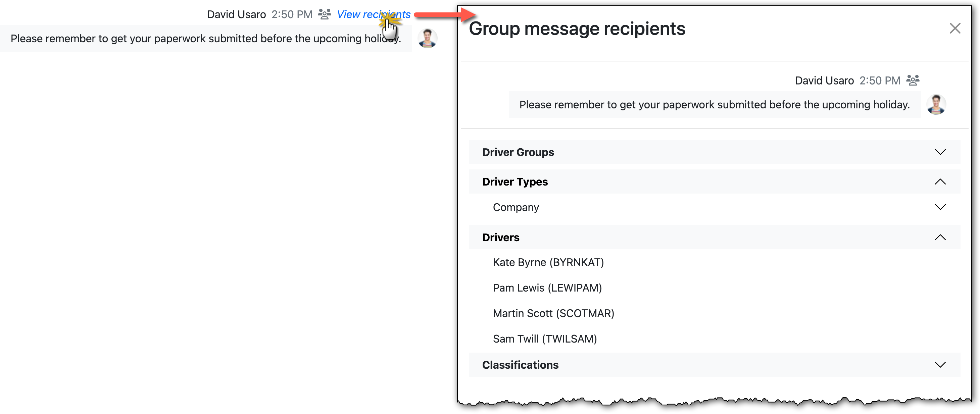
Task: Click the group icon in the recipients panel header
Action: click(912, 80)
